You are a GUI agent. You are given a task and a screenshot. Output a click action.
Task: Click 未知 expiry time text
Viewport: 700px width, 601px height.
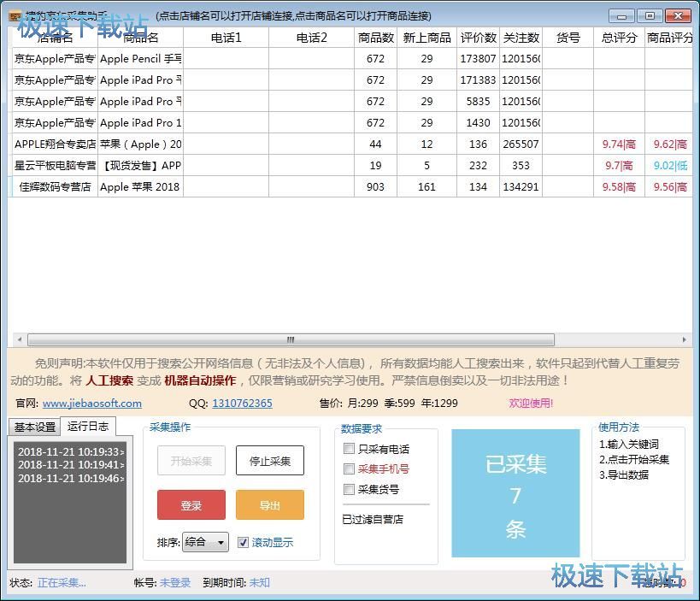click(x=259, y=583)
